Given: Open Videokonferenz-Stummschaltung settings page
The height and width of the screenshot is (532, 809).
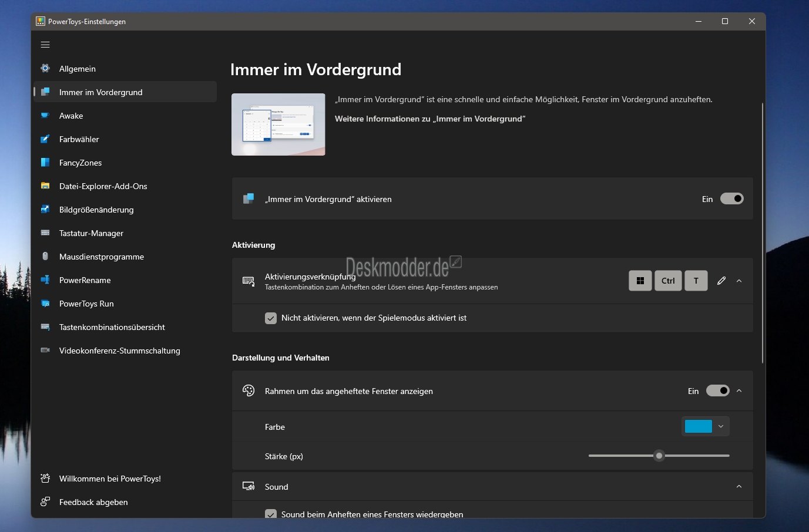Looking at the screenshot, I should (x=125, y=351).
